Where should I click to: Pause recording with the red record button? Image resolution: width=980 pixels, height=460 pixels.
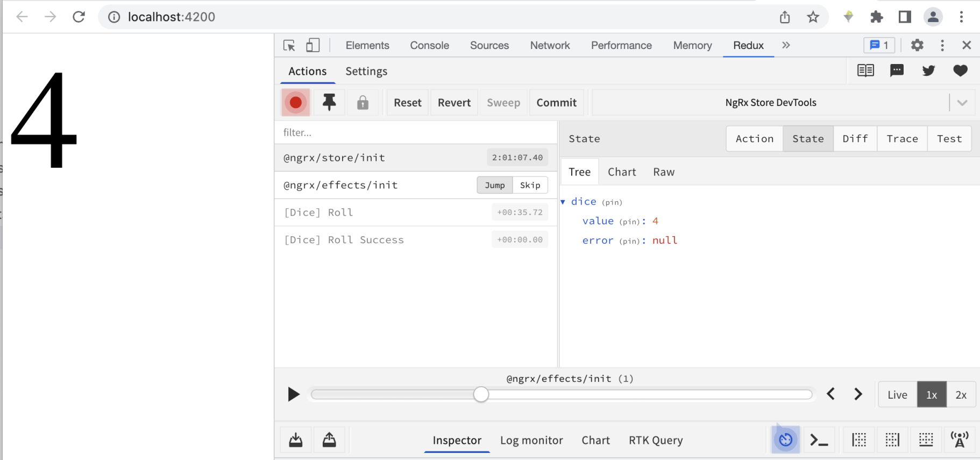(x=295, y=102)
